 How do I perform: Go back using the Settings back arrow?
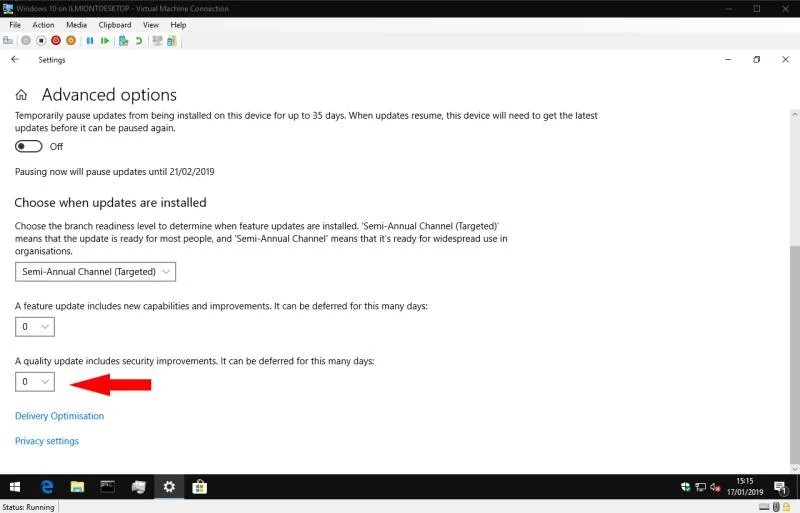(x=15, y=59)
